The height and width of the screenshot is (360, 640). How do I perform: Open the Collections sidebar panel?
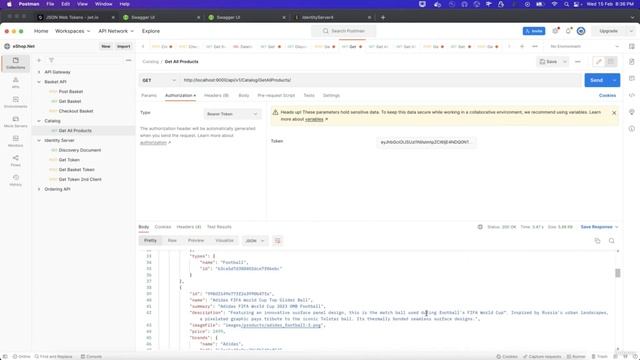pyautogui.click(x=16, y=63)
